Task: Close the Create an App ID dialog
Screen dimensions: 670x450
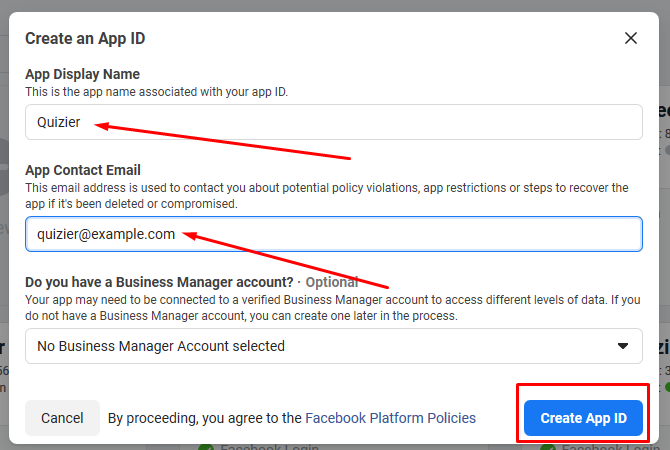Action: [x=631, y=38]
